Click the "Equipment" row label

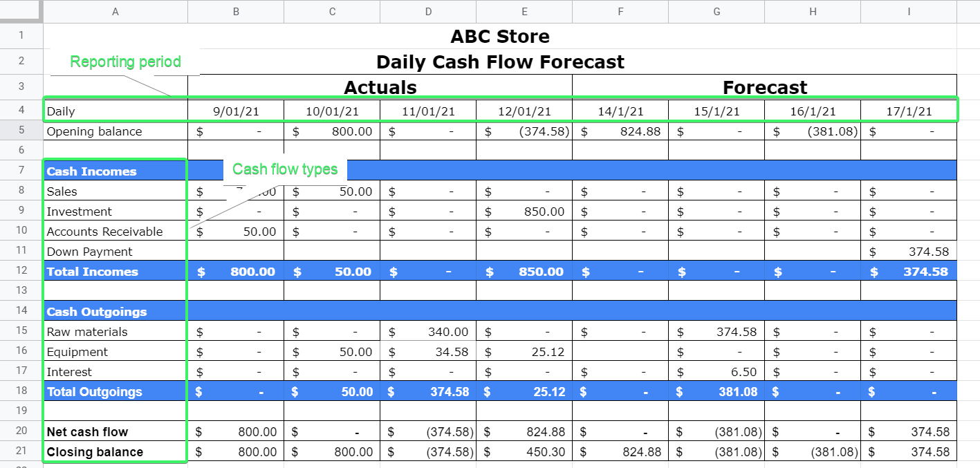pyautogui.click(x=77, y=352)
